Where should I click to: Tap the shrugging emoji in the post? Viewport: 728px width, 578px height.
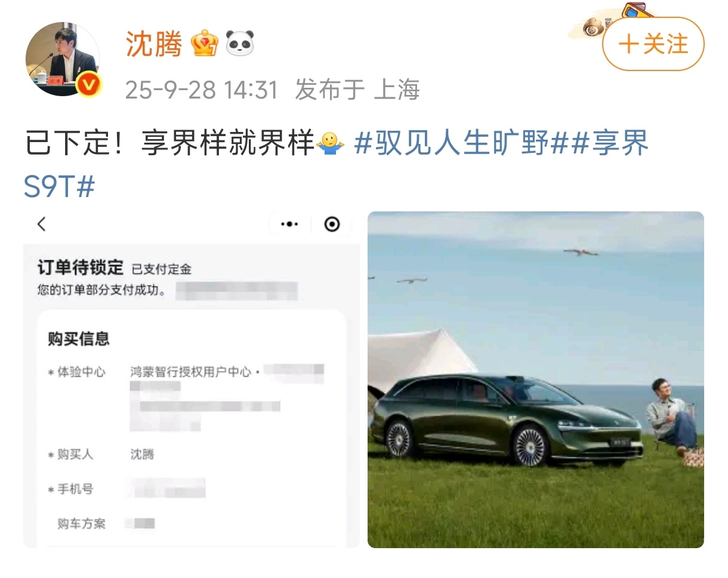329,144
